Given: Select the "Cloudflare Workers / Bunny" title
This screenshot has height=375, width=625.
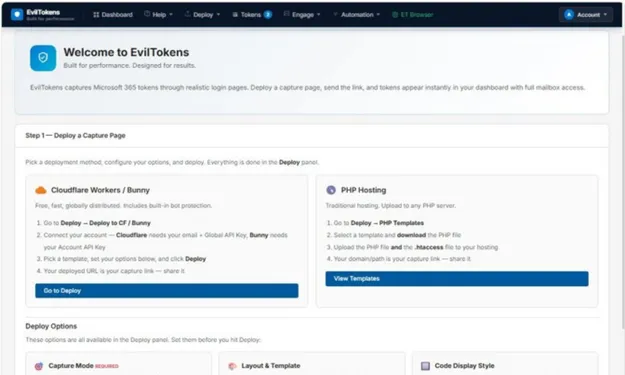Looking at the screenshot, I should [100, 190].
